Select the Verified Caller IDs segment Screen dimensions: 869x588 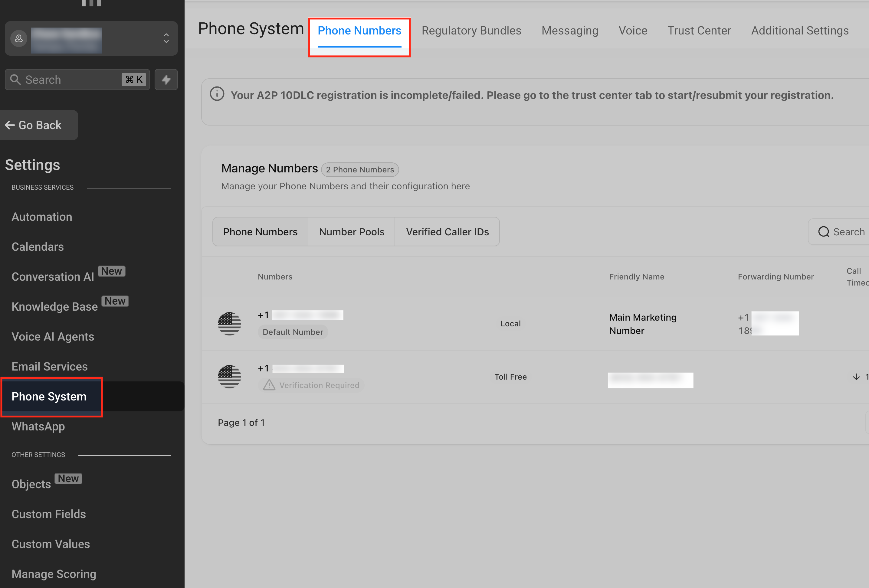pos(447,232)
